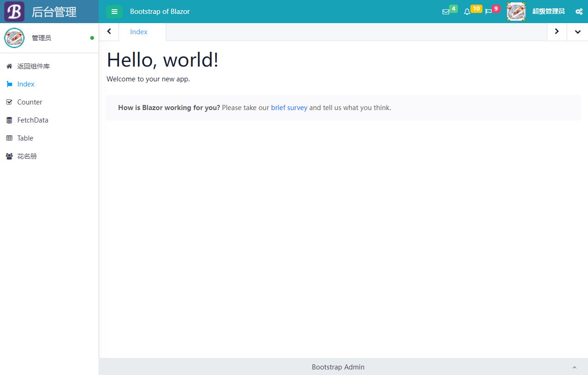
Task: Click the database icon beside FetchData
Action: tap(9, 120)
